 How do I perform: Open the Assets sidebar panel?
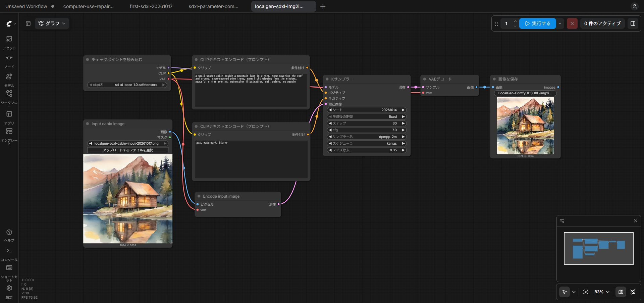pyautogui.click(x=9, y=43)
